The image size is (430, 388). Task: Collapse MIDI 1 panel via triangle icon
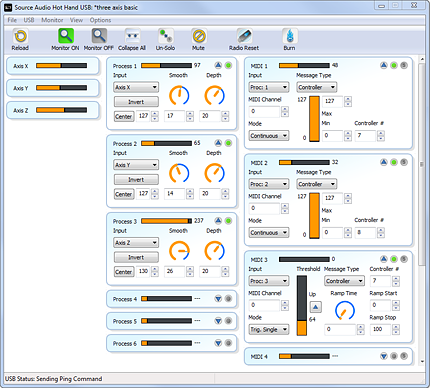(x=384, y=65)
